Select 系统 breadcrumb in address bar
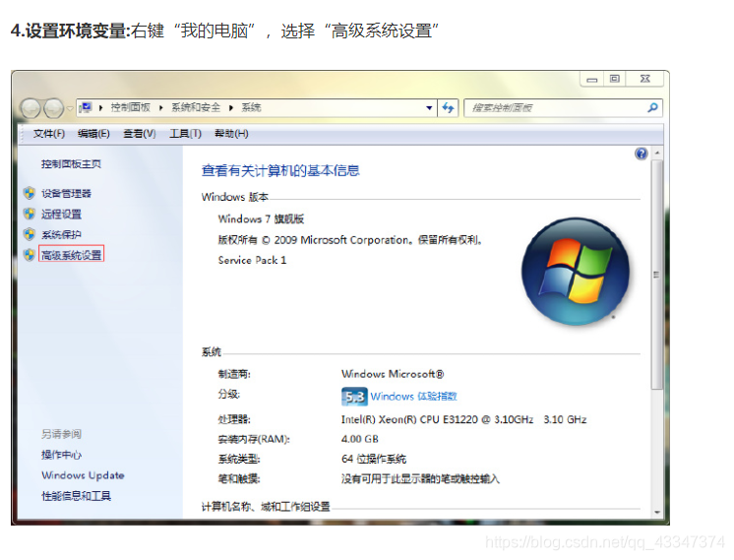The image size is (734, 560). 251,107
